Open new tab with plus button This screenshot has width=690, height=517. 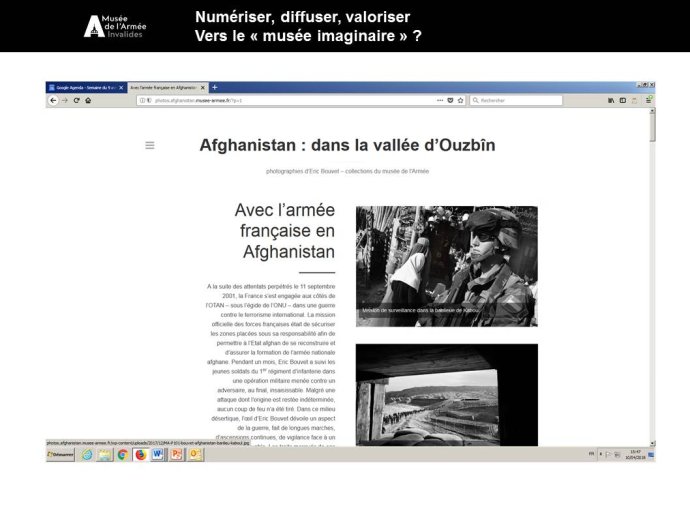pyautogui.click(x=214, y=88)
